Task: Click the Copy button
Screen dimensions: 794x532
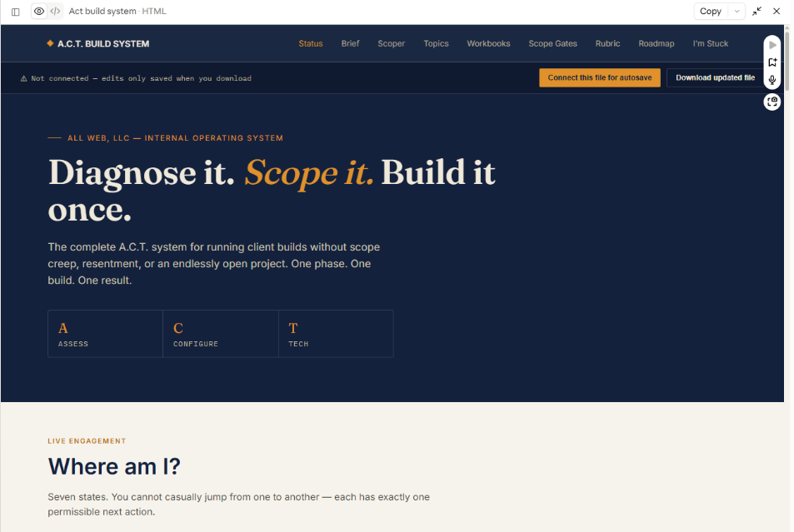Action: pyautogui.click(x=710, y=11)
